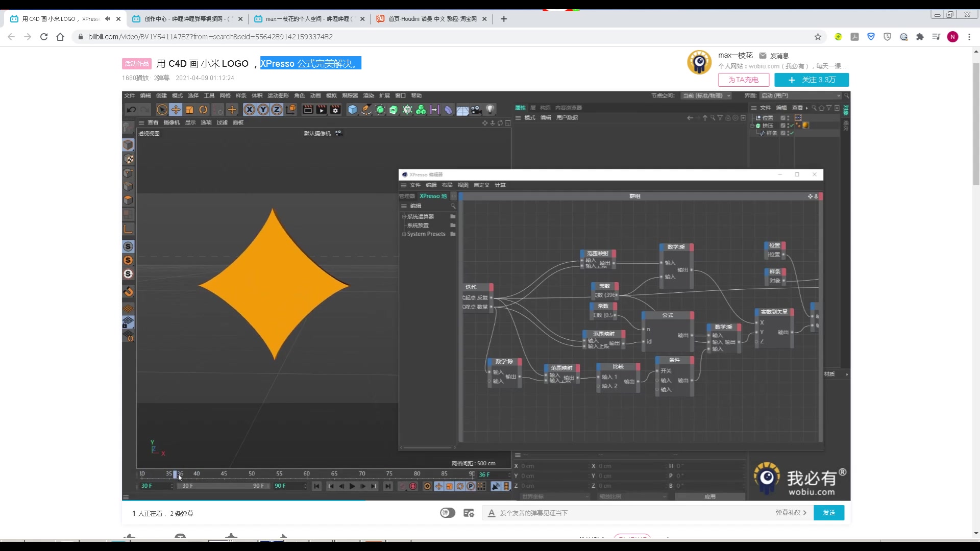
Task: Switch to Houdini 淘宝网 browser tab
Action: 431,19
